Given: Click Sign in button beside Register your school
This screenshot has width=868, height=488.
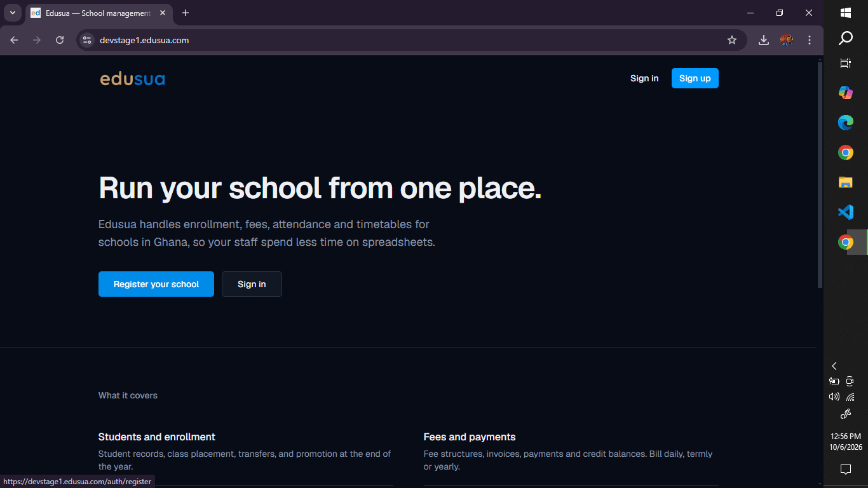Looking at the screenshot, I should [252, 284].
